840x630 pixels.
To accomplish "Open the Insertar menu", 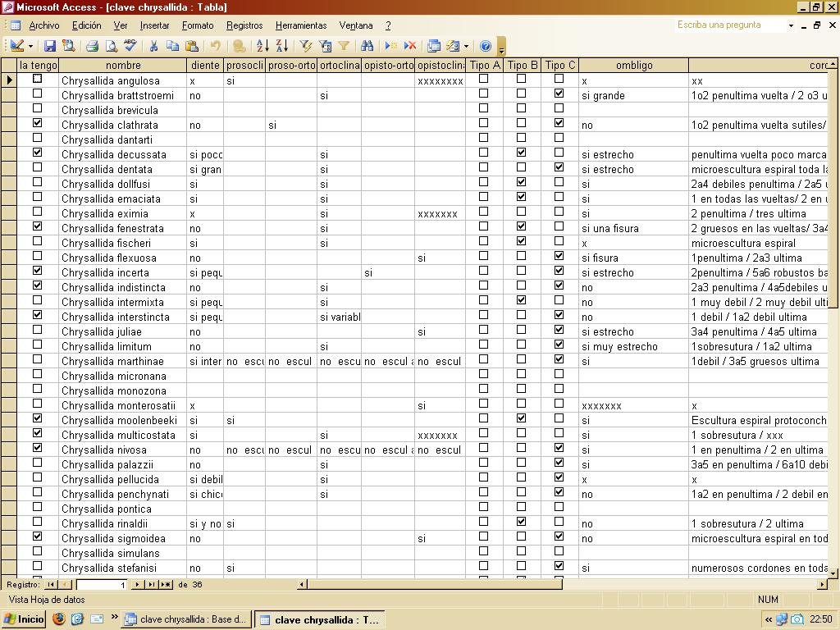I will 154,25.
